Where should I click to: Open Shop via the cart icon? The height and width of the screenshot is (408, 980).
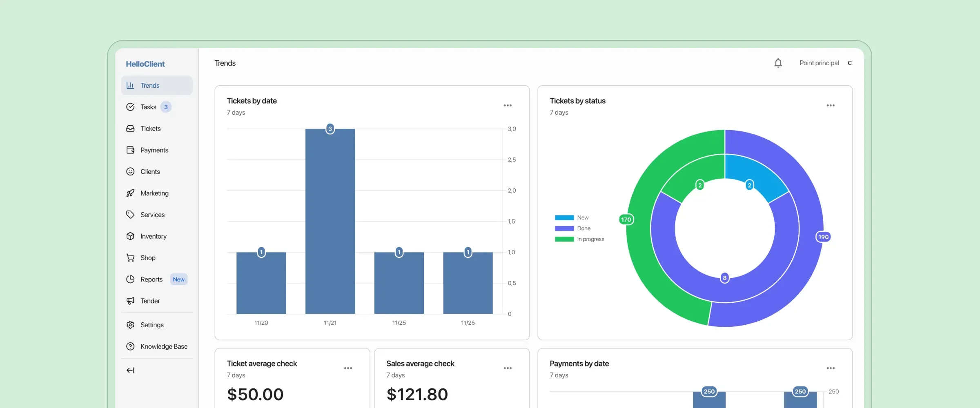[130, 257]
